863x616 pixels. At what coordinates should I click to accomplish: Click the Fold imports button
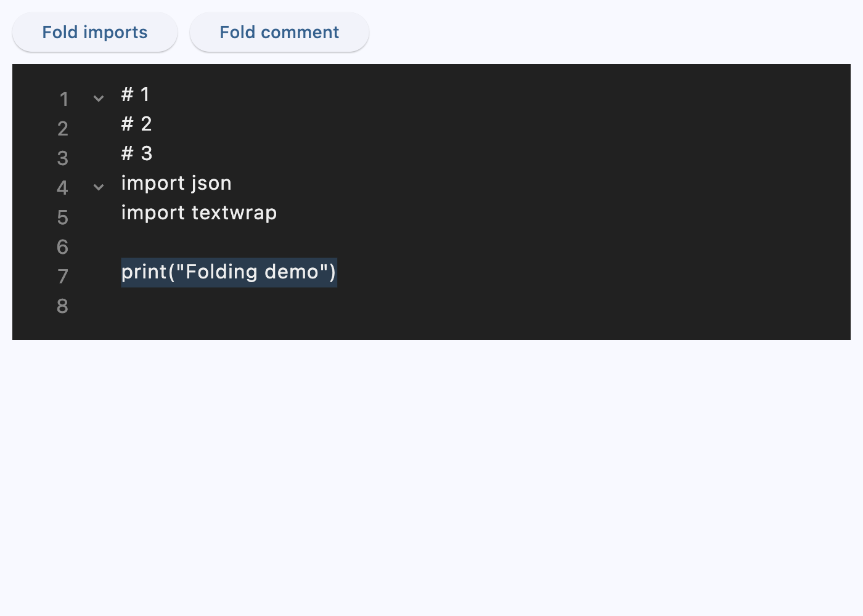94,32
